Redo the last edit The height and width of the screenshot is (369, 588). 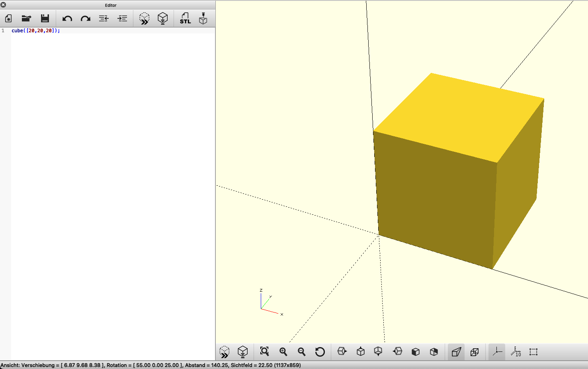pos(86,18)
